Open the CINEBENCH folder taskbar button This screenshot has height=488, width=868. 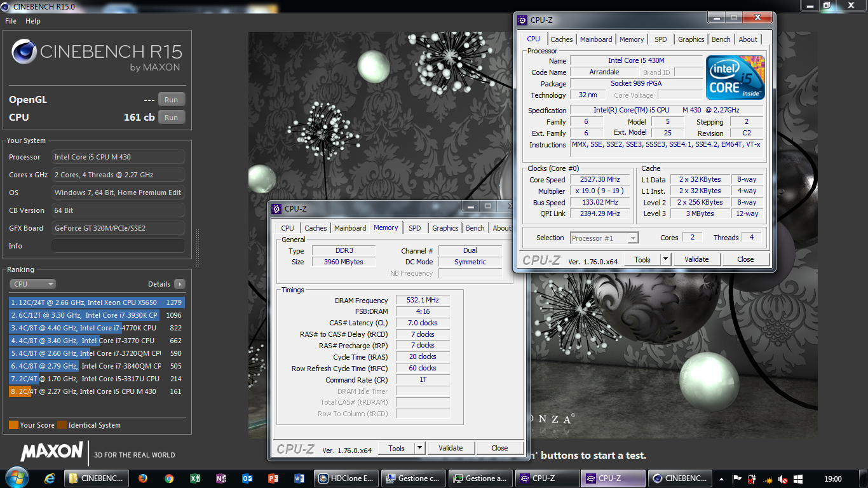tap(97, 478)
